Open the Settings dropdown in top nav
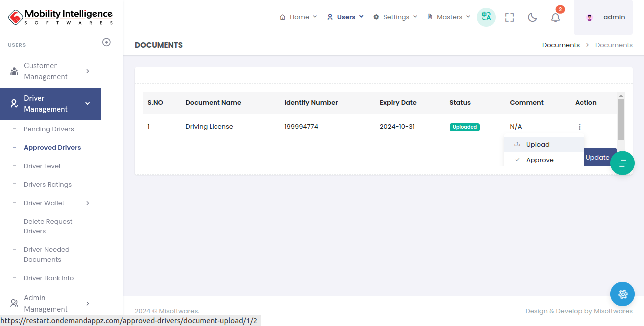Image resolution: width=644 pixels, height=326 pixels. tap(395, 17)
